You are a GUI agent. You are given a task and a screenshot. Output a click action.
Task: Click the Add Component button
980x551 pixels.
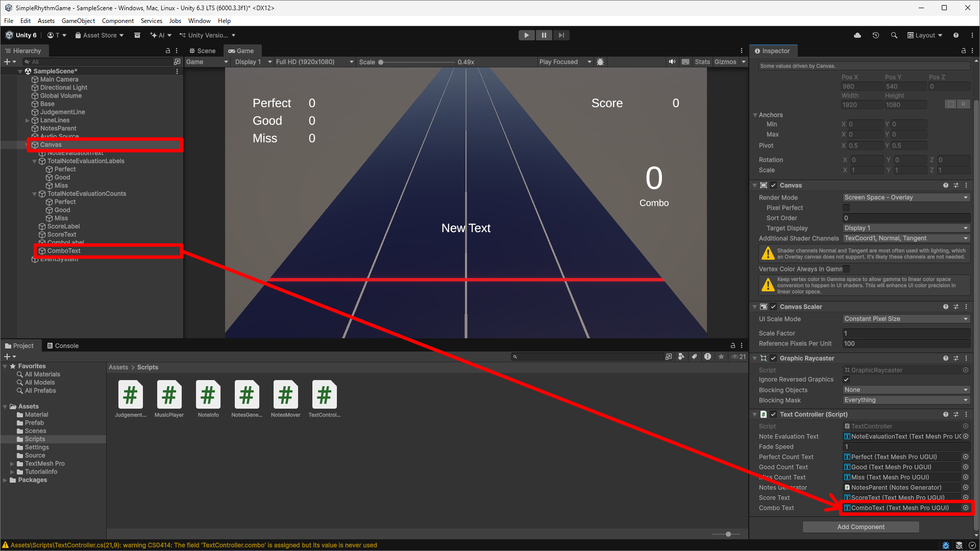coord(861,527)
